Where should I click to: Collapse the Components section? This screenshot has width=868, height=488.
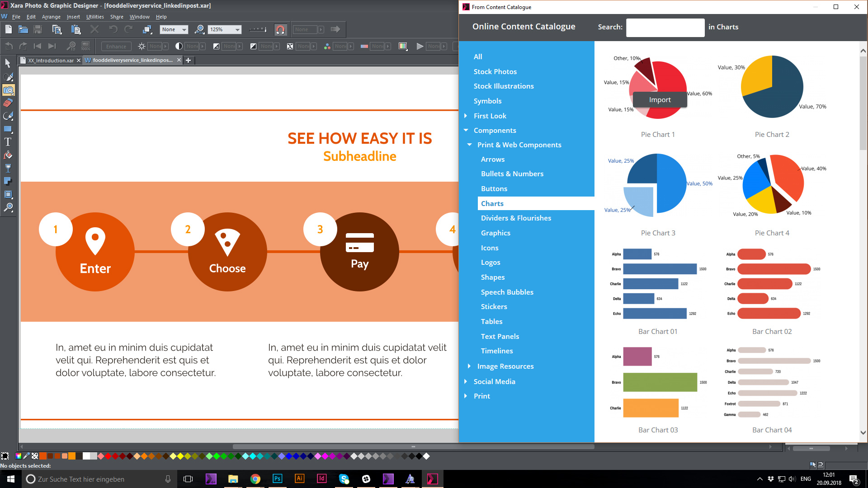pyautogui.click(x=466, y=130)
